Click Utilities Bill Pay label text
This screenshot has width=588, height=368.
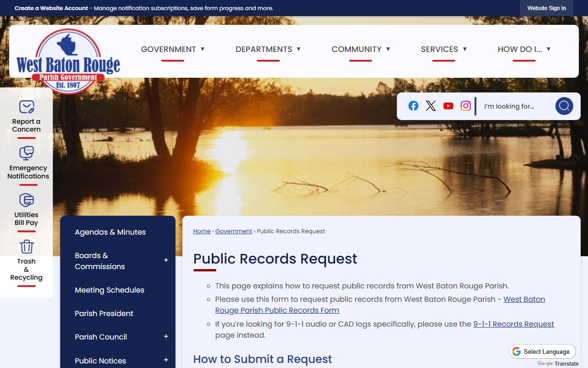pos(26,219)
